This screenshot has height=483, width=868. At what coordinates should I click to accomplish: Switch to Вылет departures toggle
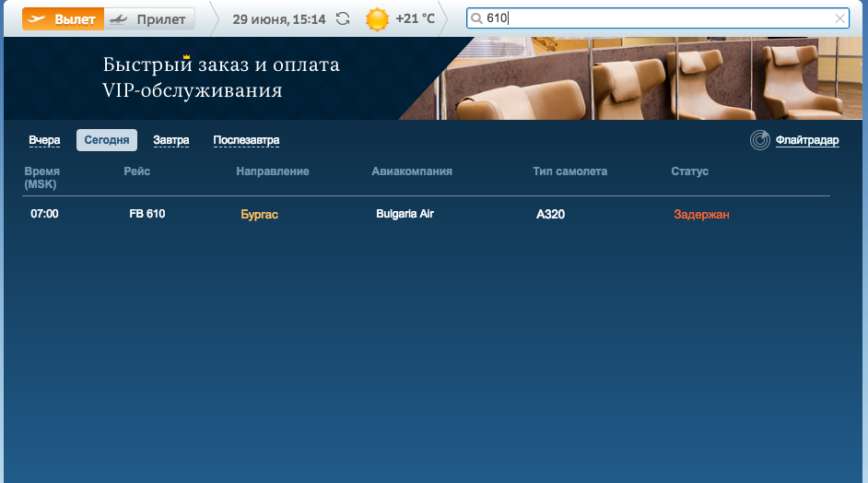(x=63, y=18)
